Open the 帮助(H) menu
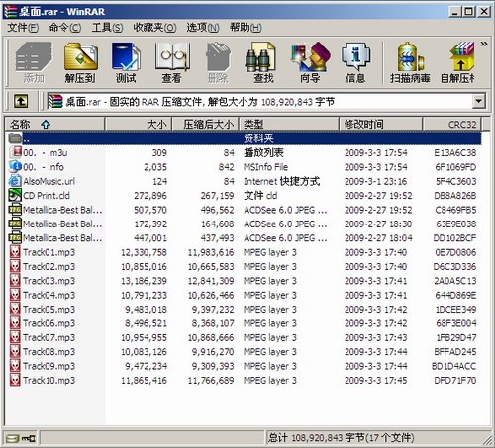Viewport: 495px width, 448px height. pos(246,27)
